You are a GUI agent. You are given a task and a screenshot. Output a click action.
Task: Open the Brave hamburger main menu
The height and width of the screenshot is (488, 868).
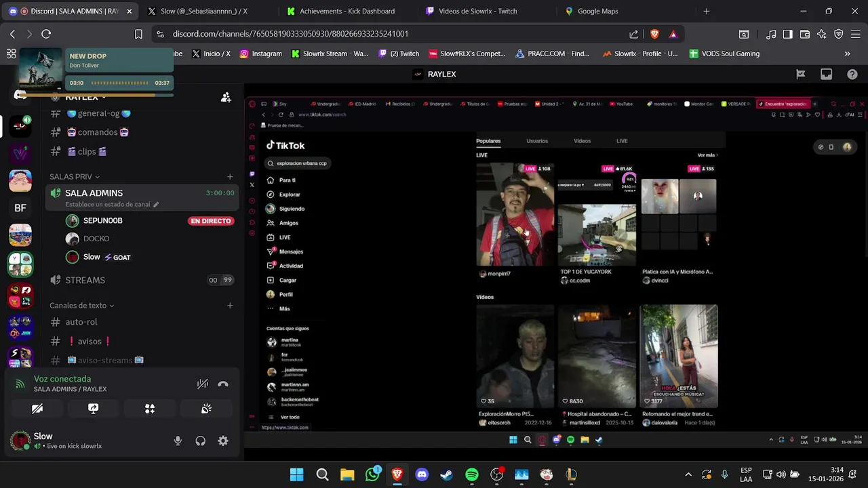[856, 34]
